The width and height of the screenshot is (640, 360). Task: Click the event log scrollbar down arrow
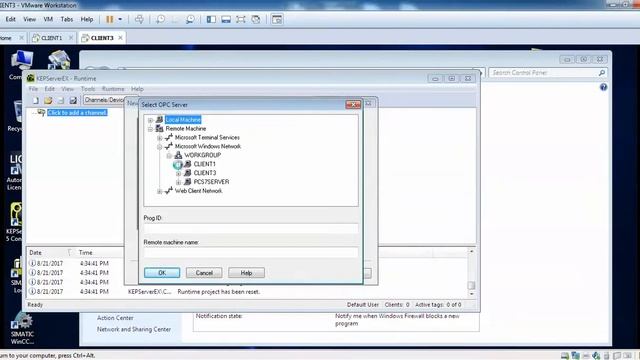(x=471, y=294)
